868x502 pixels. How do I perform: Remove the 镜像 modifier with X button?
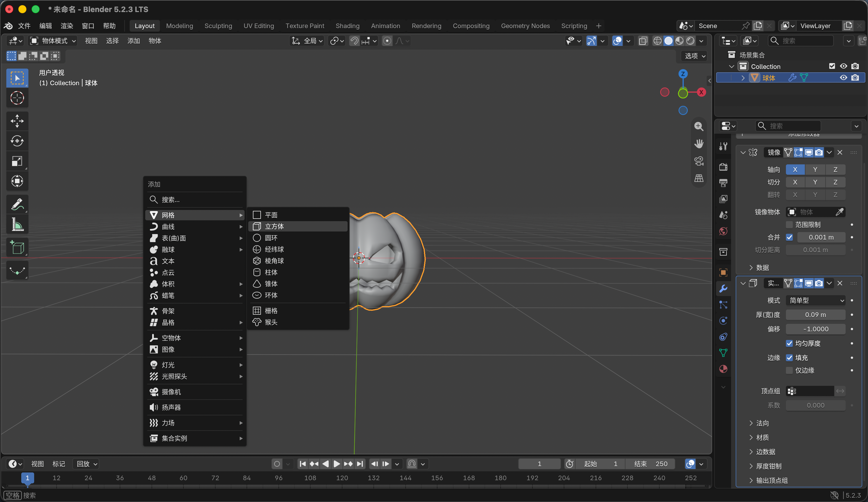click(x=840, y=153)
